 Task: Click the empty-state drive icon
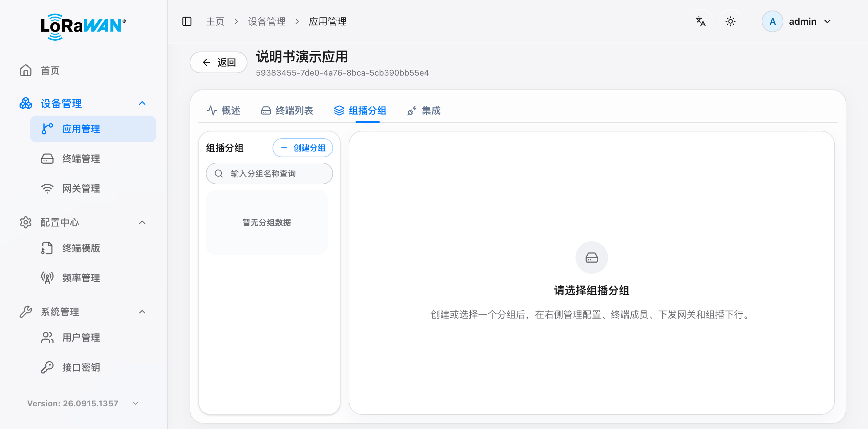(x=591, y=258)
